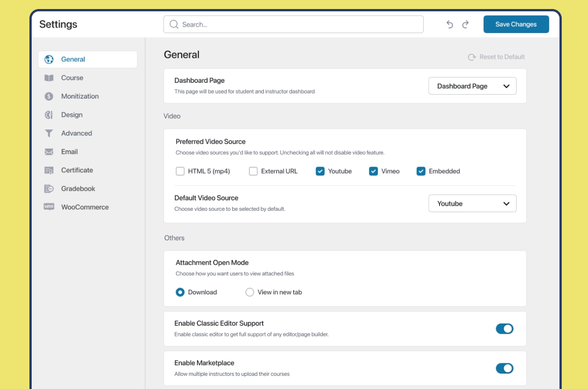Select the View in new tab radio
The width and height of the screenshot is (588, 389).
click(250, 292)
